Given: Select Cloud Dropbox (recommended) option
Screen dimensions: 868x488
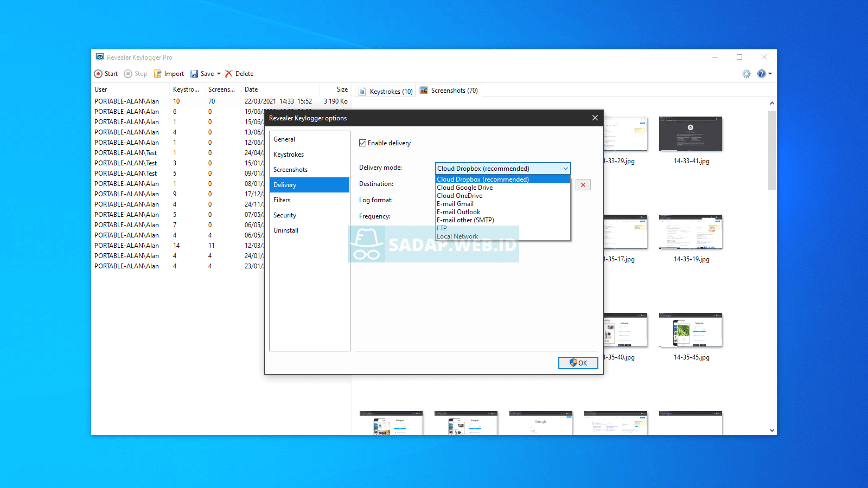Looking at the screenshot, I should [503, 179].
